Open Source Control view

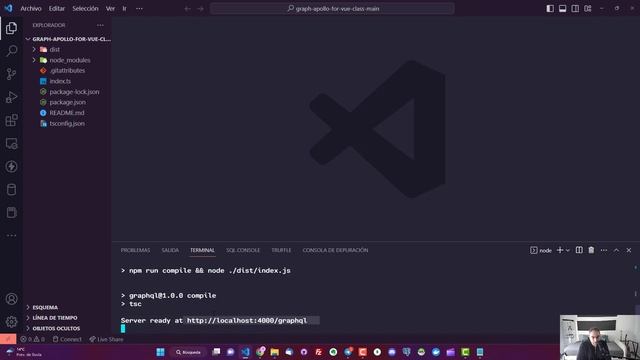click(x=11, y=74)
